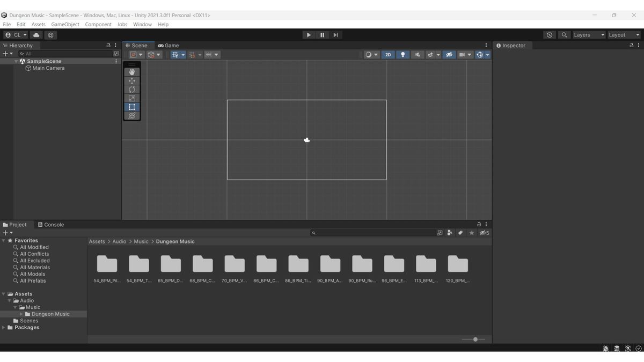This screenshot has width=644, height=362.
Task: Toggle scene visibility eye icon
Action: [x=449, y=55]
